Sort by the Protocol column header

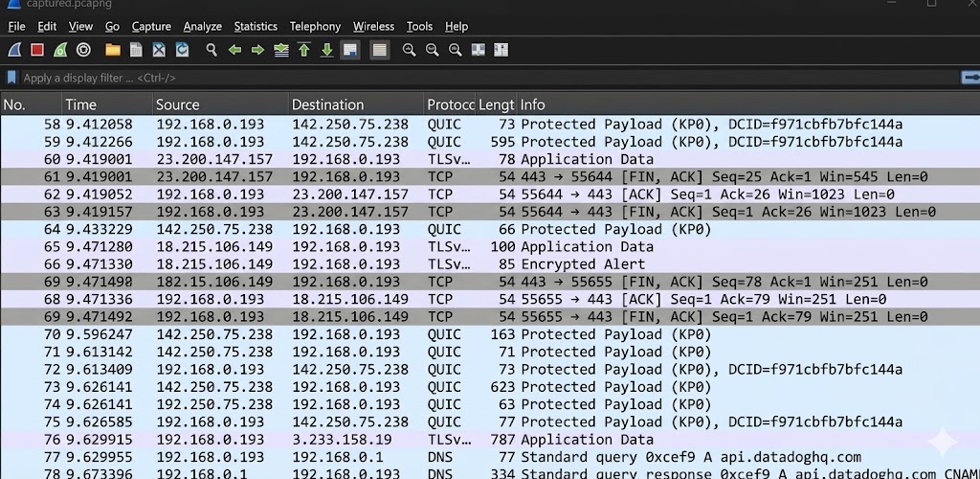(x=450, y=104)
